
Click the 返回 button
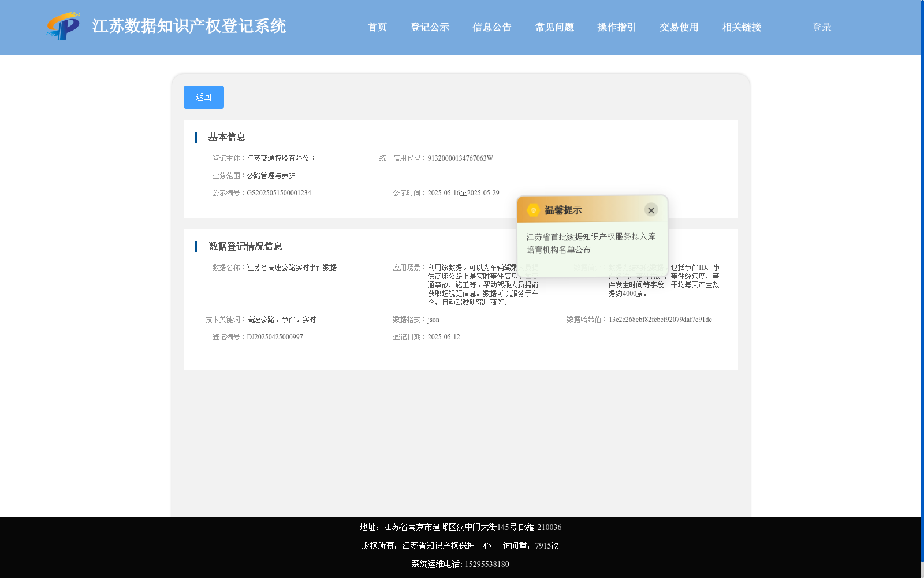(x=204, y=97)
